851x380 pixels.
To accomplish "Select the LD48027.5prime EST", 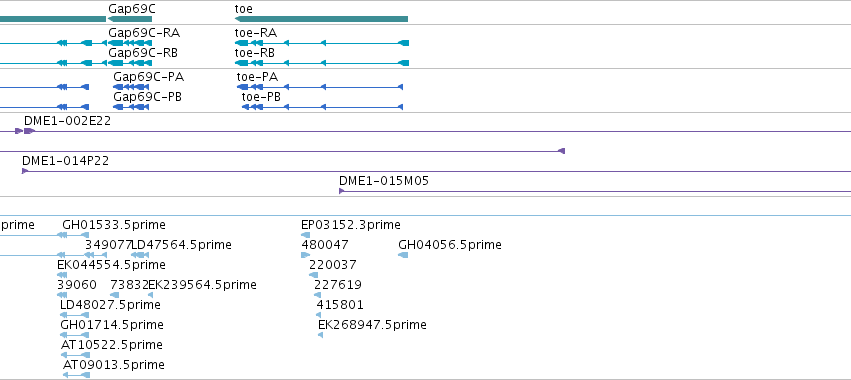I will [x=74, y=315].
